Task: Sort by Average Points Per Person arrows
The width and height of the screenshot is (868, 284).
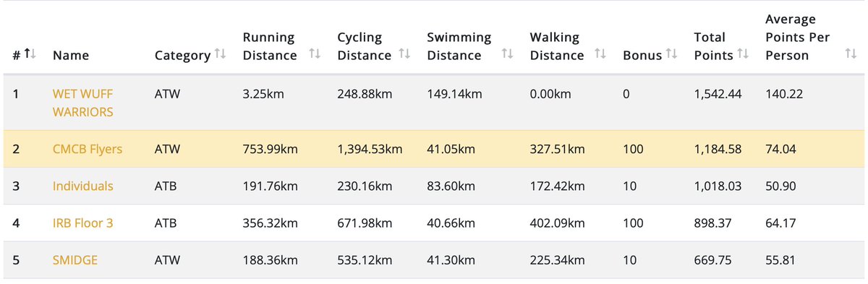Action: [x=851, y=55]
